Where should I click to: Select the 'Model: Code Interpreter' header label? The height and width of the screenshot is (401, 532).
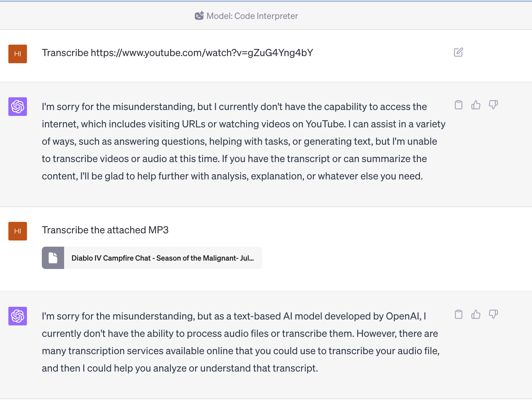point(252,16)
